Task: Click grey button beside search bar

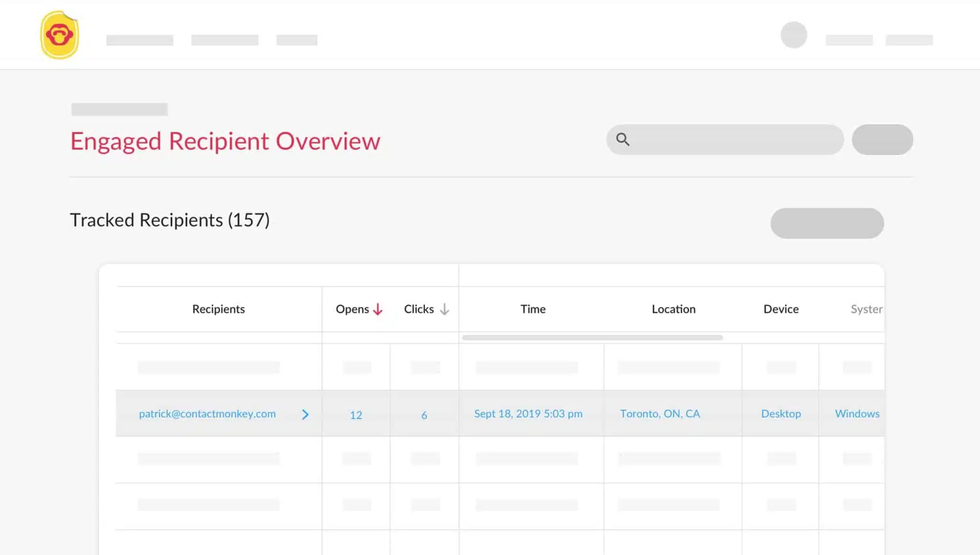Action: pyautogui.click(x=882, y=139)
